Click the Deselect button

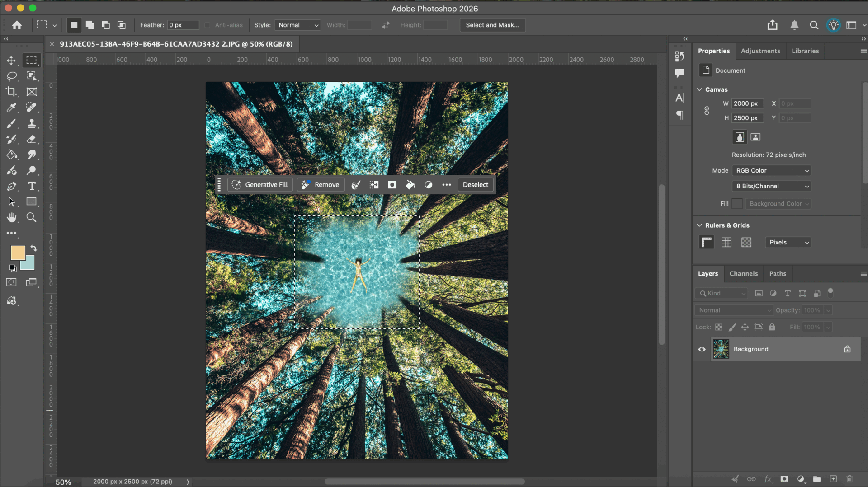point(476,185)
